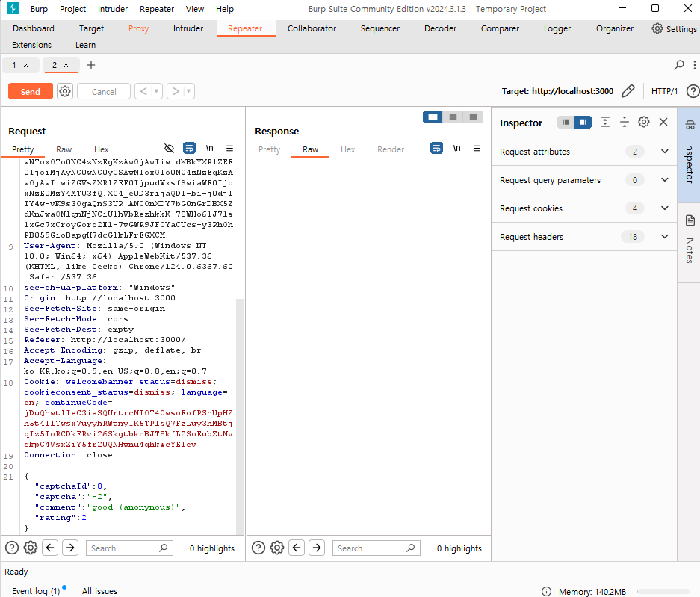Open Burp Settings
Image resolution: width=700 pixels, height=597 pixels.
pyautogui.click(x=674, y=28)
